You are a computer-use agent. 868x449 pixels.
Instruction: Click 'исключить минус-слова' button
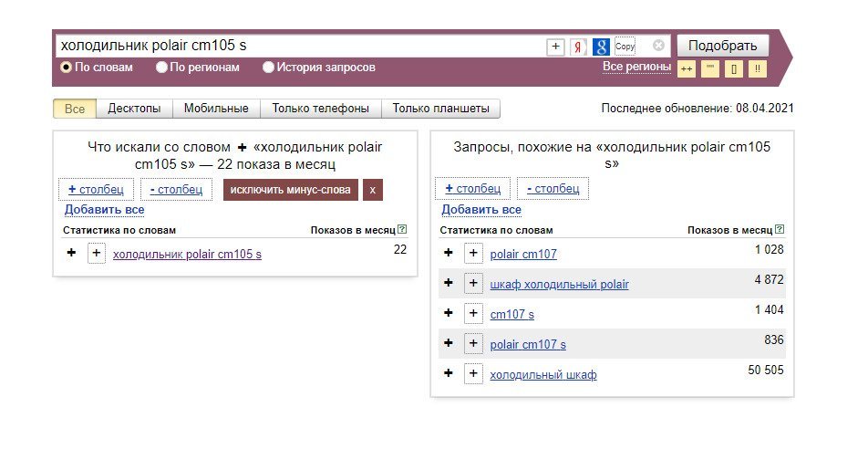(291, 190)
